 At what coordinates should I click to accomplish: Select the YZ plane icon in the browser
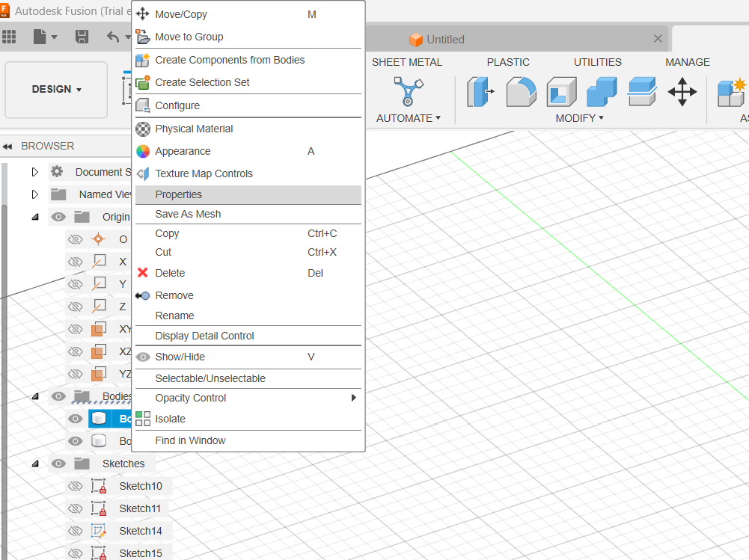pos(99,373)
